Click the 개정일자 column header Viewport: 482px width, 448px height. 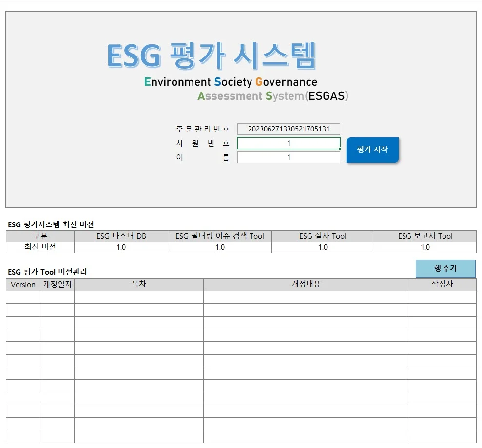click(x=57, y=285)
